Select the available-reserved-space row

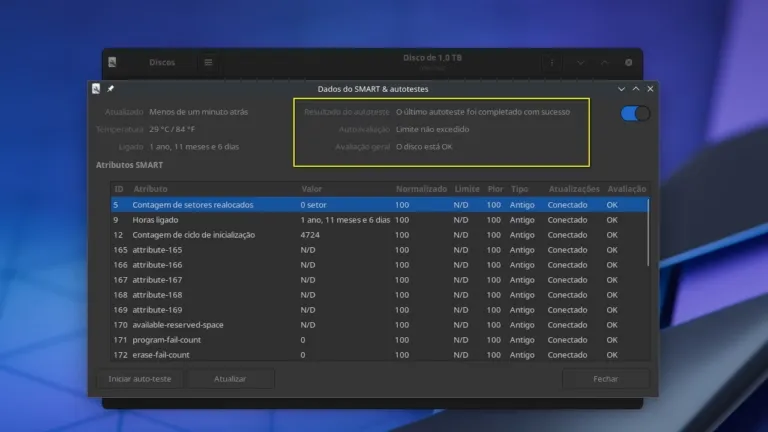pos(379,325)
